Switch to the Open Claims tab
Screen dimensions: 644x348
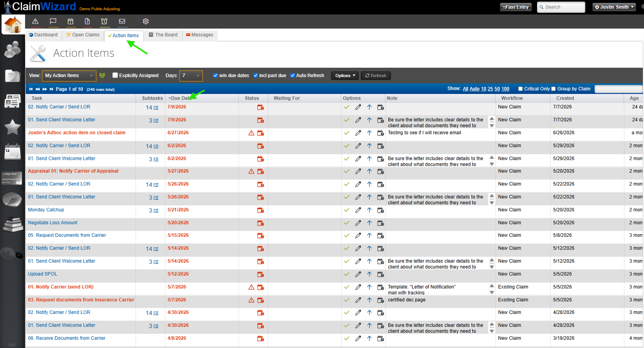coord(83,35)
